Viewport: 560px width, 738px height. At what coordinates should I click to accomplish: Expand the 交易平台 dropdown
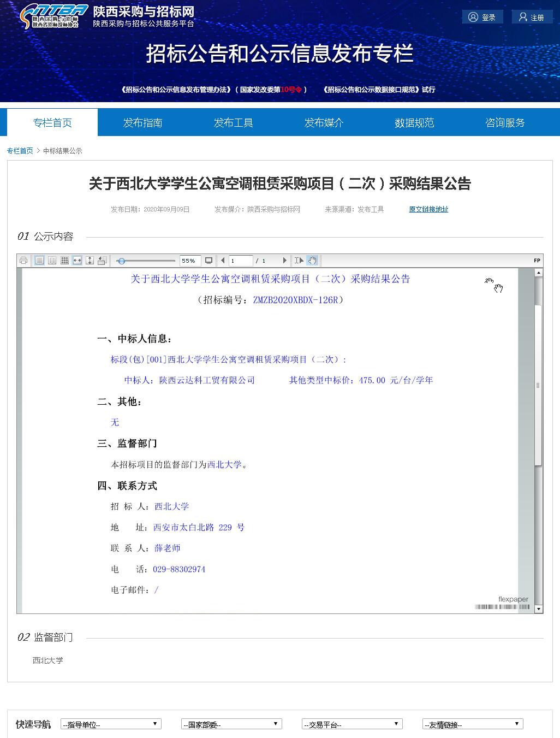pos(352,724)
